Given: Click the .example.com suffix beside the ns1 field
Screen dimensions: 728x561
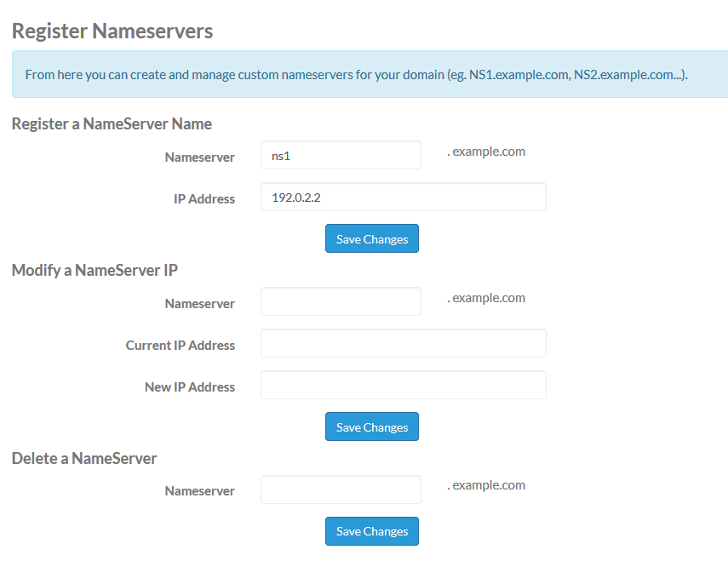Looking at the screenshot, I should 486,152.
